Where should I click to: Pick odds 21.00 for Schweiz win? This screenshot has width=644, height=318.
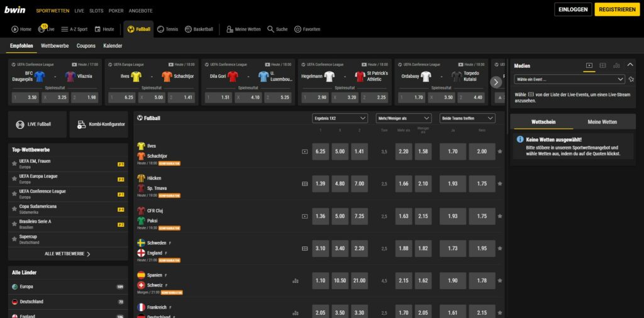point(359,281)
